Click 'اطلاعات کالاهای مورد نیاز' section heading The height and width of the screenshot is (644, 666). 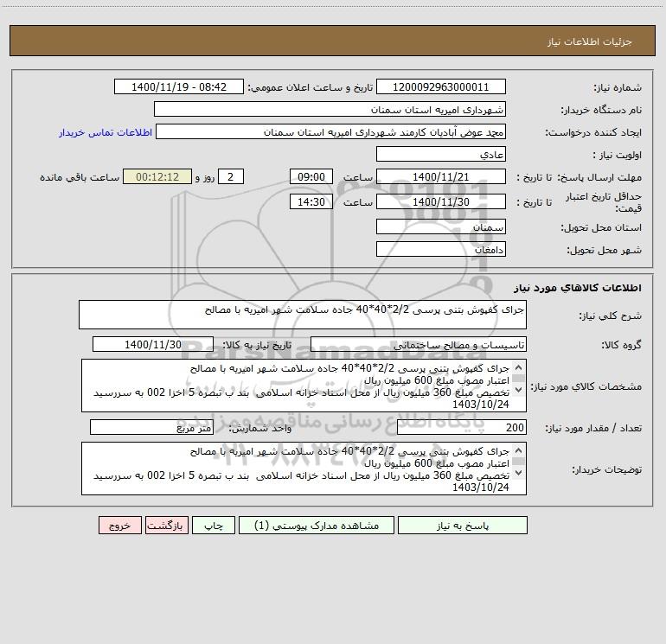tap(577, 288)
